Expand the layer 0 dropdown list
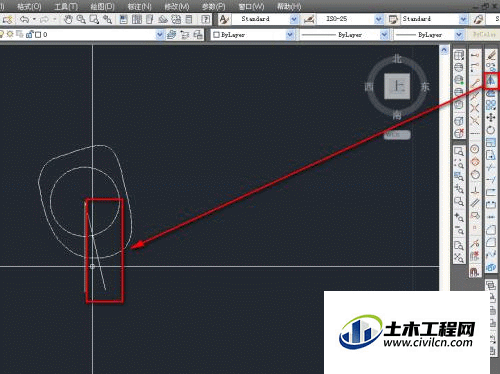Viewport: 500px width, 374px height. pyautogui.click(x=160, y=34)
